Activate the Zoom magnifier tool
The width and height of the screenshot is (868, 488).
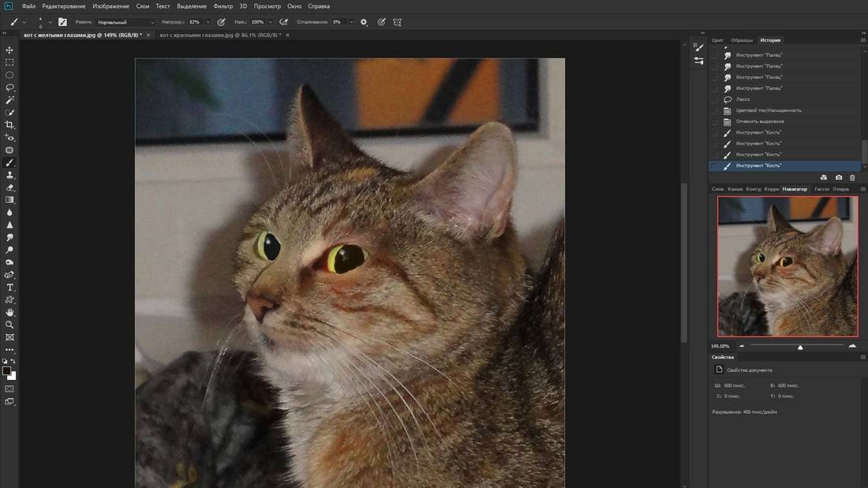click(x=9, y=325)
